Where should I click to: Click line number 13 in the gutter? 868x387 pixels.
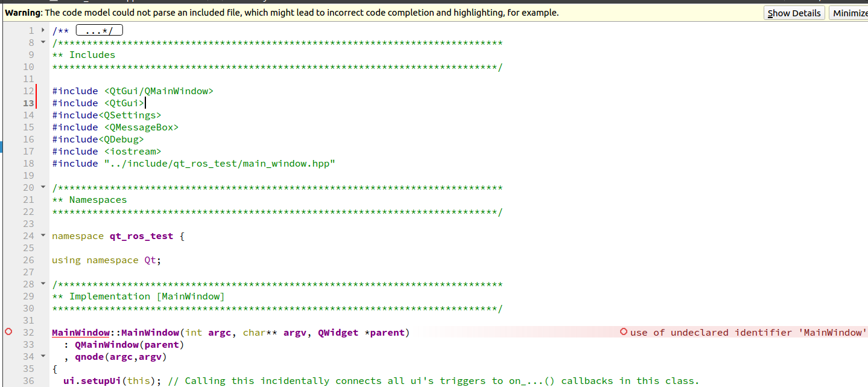tap(28, 103)
